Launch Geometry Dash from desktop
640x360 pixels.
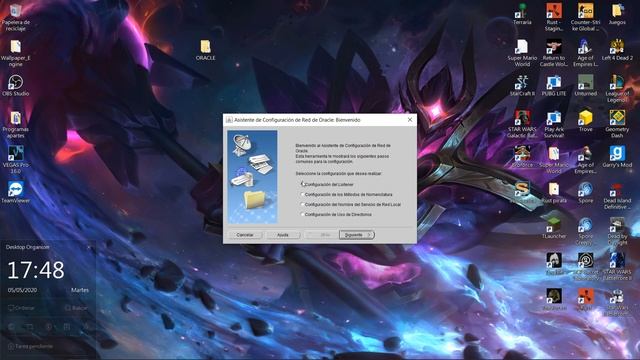click(x=617, y=124)
